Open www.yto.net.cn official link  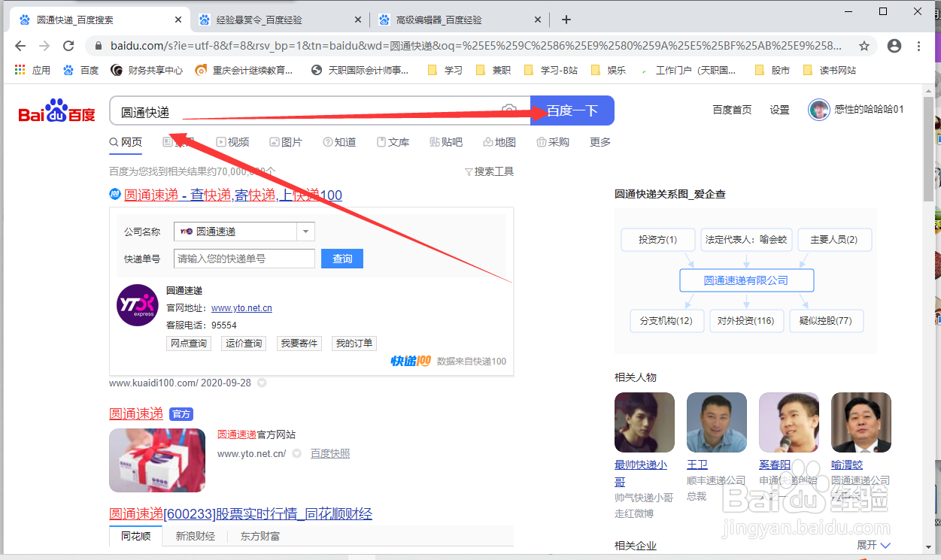tap(241, 308)
